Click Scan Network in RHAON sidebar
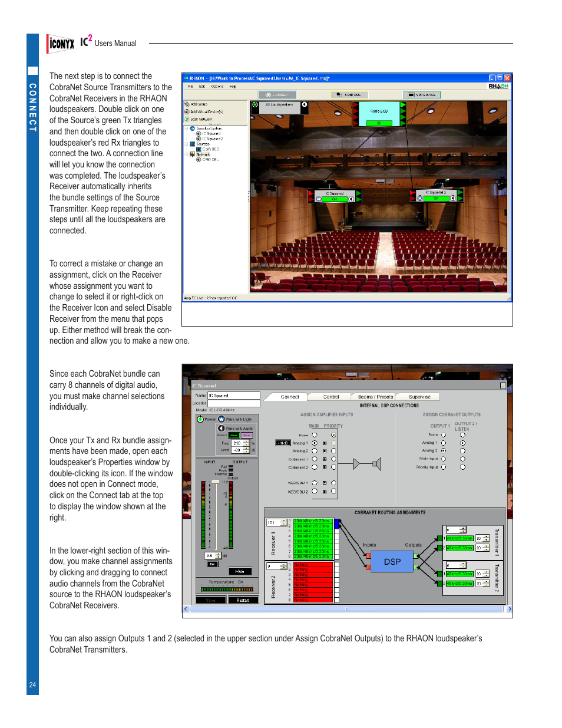 point(199,119)
